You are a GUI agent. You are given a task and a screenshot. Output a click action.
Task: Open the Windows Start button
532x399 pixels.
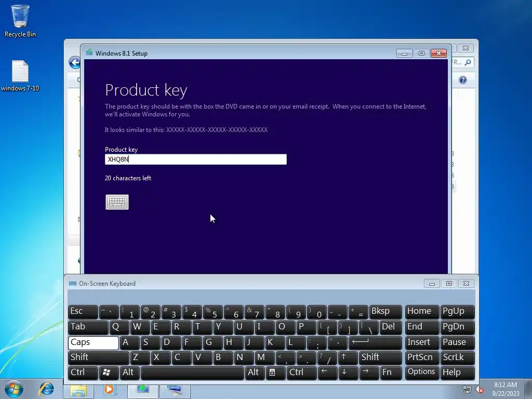14,389
